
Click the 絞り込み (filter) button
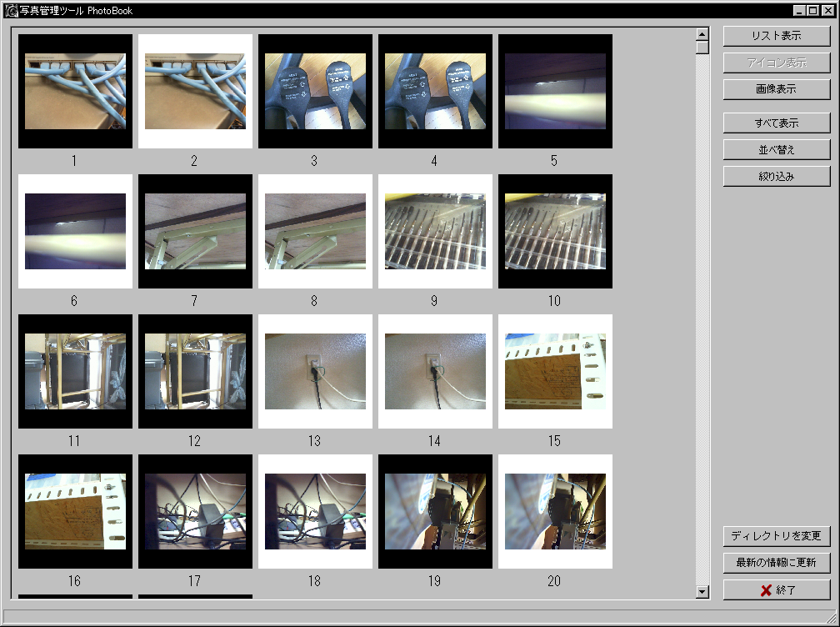(x=776, y=177)
